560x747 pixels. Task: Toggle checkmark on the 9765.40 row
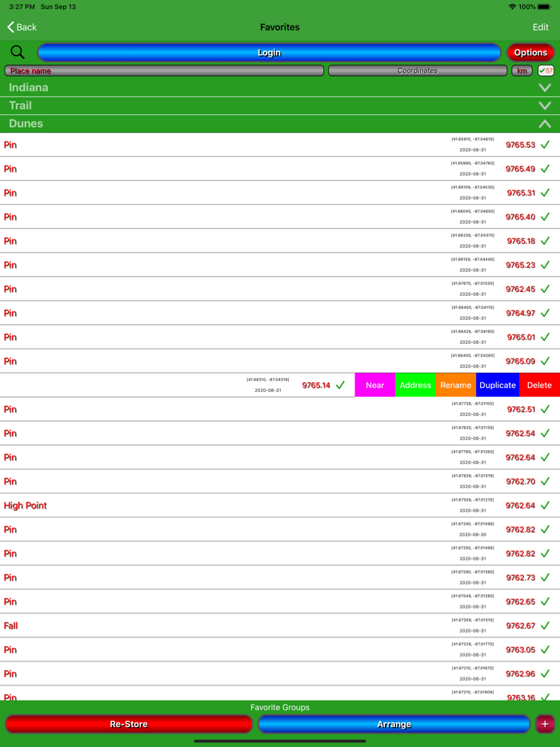(546, 217)
